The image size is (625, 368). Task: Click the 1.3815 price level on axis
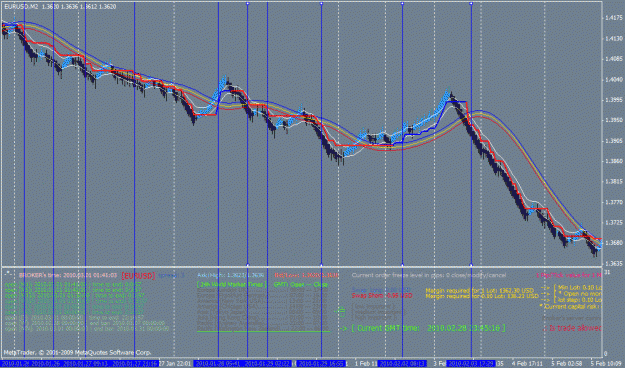614,181
